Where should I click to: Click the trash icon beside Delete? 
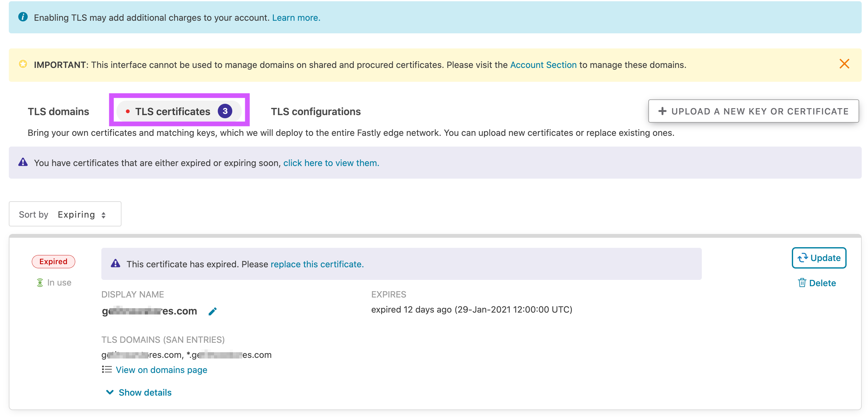tap(802, 282)
